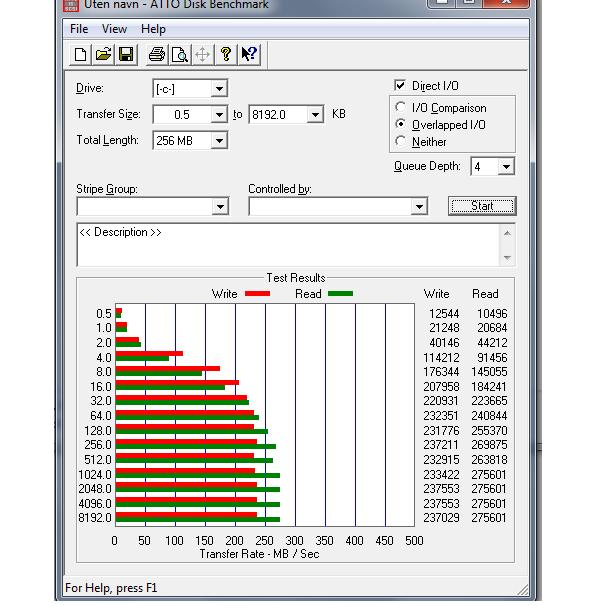Click the New document toolbar icon
This screenshot has height=606, width=598.
coord(80,54)
